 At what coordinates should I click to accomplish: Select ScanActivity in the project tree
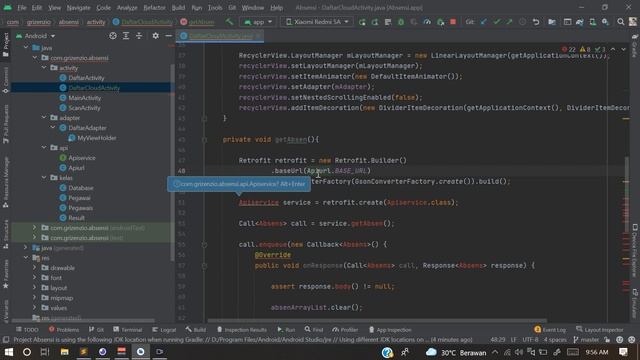84,108
